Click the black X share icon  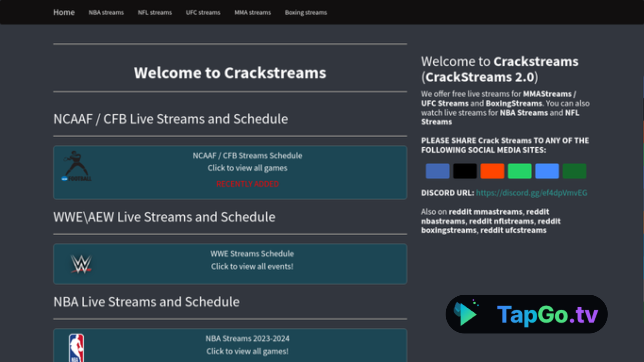464,171
